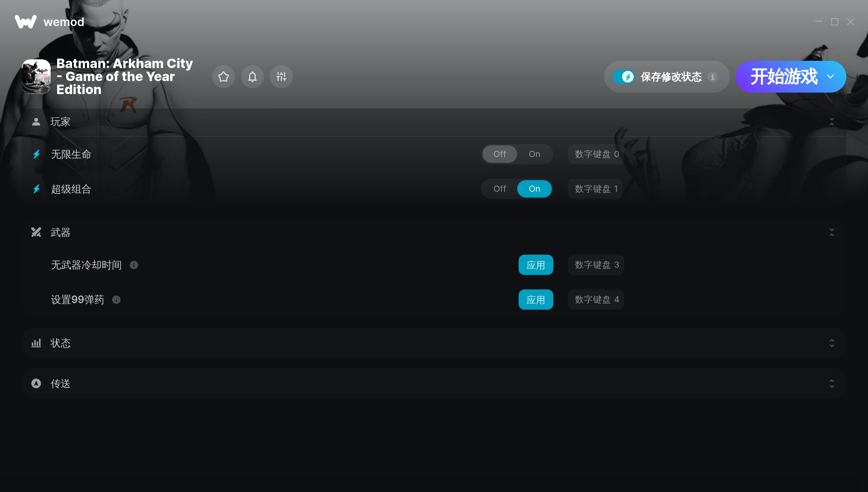Screen dimensions: 868x492
Task: Expand the 状态 section
Action: point(832,343)
